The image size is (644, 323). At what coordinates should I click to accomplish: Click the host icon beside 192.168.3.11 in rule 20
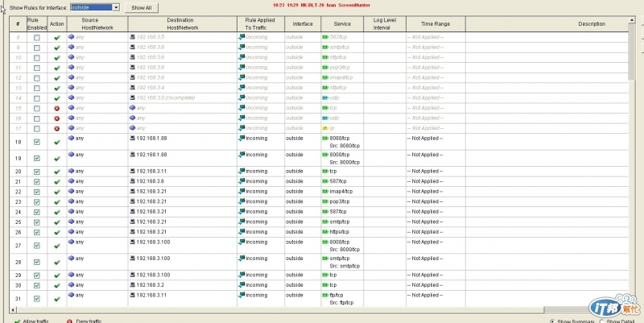click(x=132, y=171)
